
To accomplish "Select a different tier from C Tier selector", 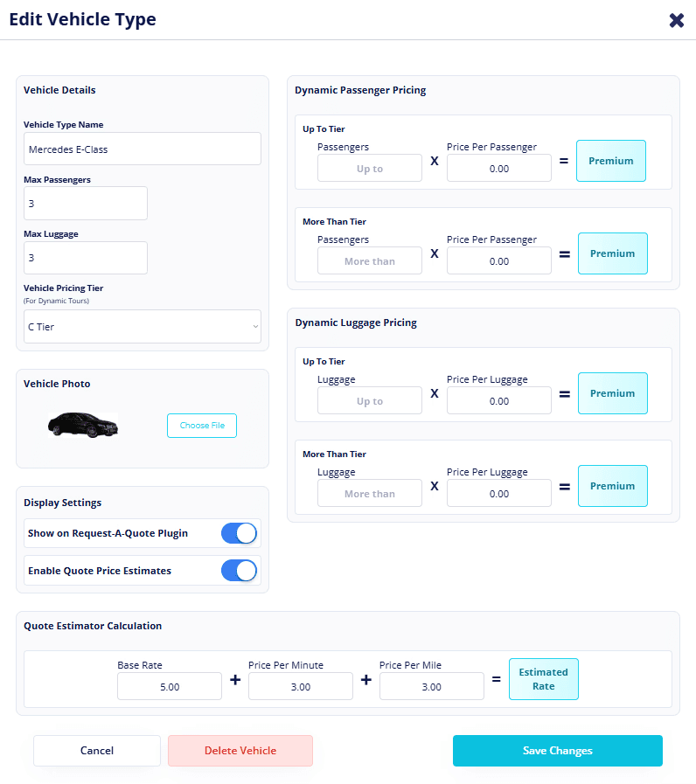I will click(142, 325).
